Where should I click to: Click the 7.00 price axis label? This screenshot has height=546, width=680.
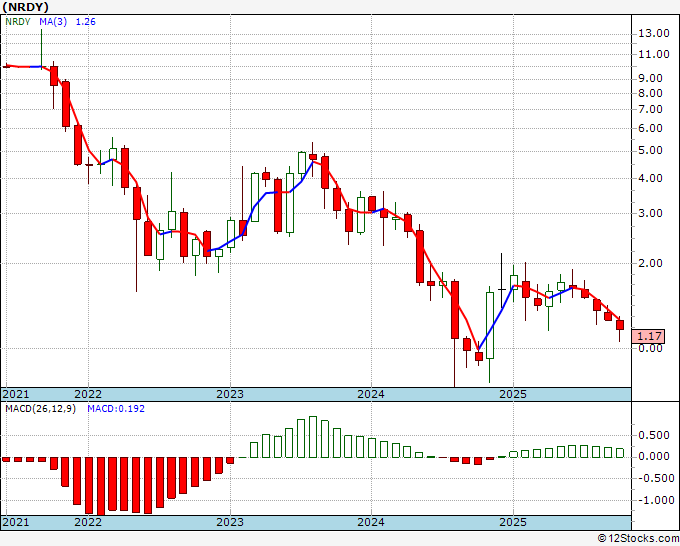point(651,109)
